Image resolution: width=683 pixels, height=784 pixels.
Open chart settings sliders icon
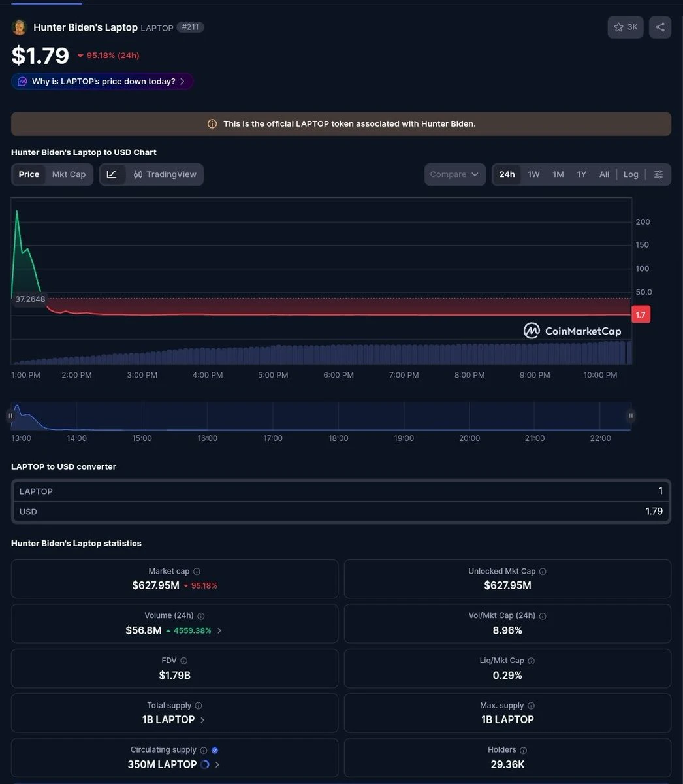coord(658,174)
